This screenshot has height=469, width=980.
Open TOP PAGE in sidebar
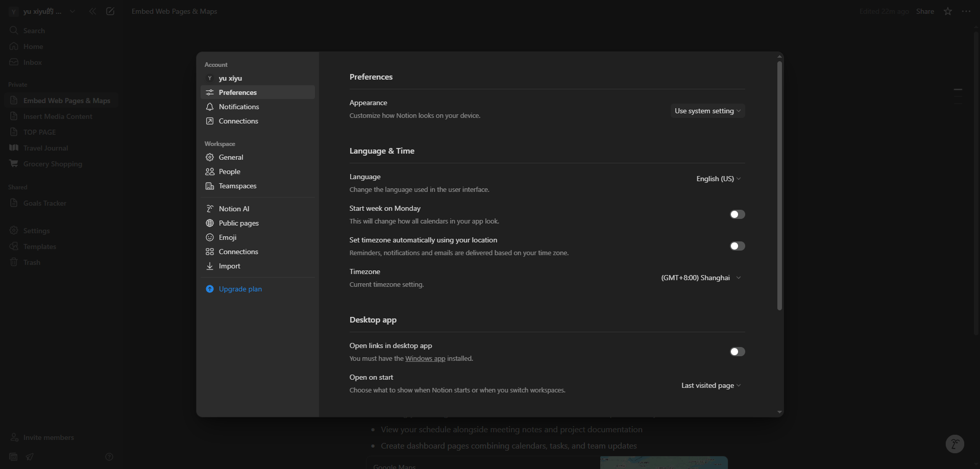coord(61,132)
